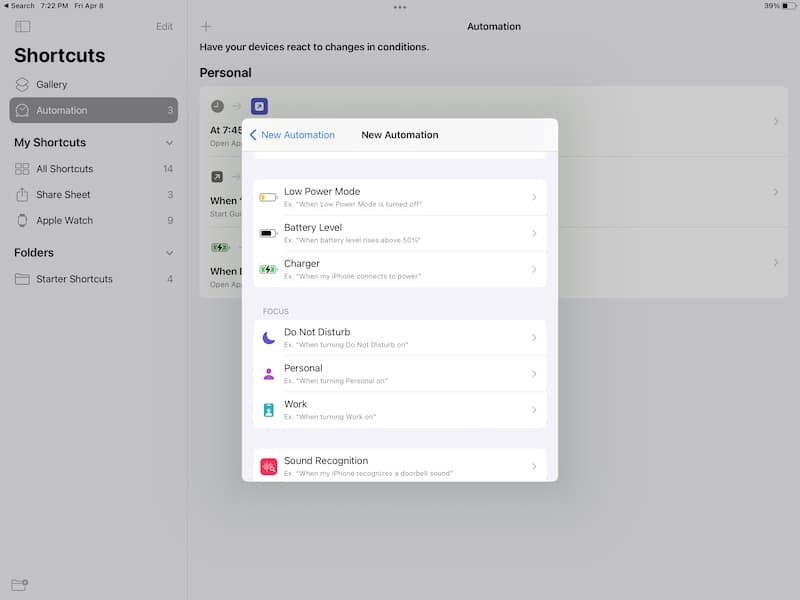Select Automation in sidebar
Image resolution: width=800 pixels, height=600 pixels.
point(93,110)
